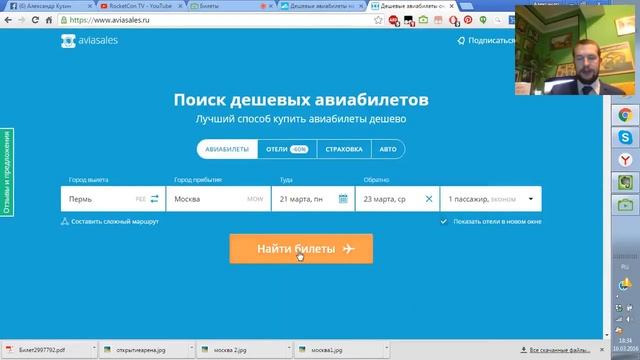Expand options for москва 2.jpg download
This screenshot has height=360, width=640.
[289, 349]
